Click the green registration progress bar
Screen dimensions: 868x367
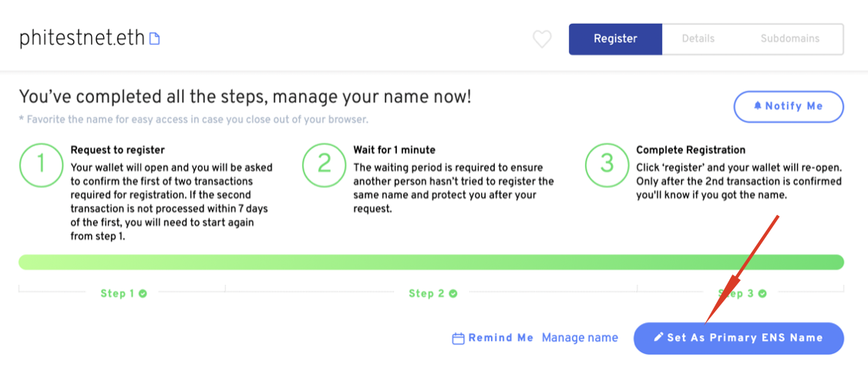point(431,262)
